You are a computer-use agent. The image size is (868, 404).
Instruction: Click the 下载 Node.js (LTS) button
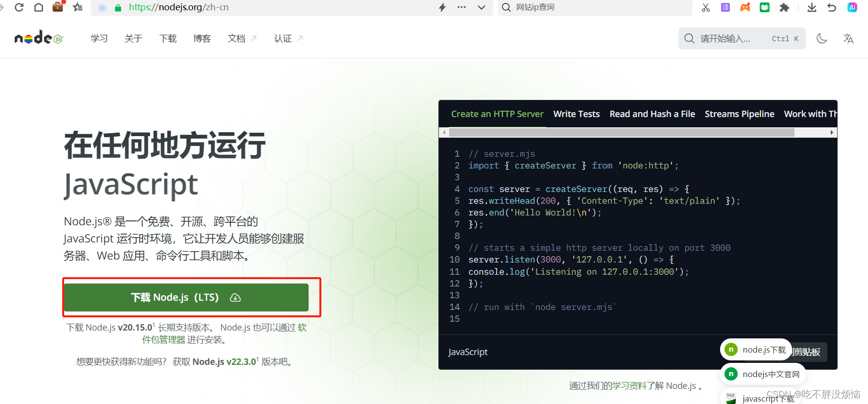pos(187,297)
